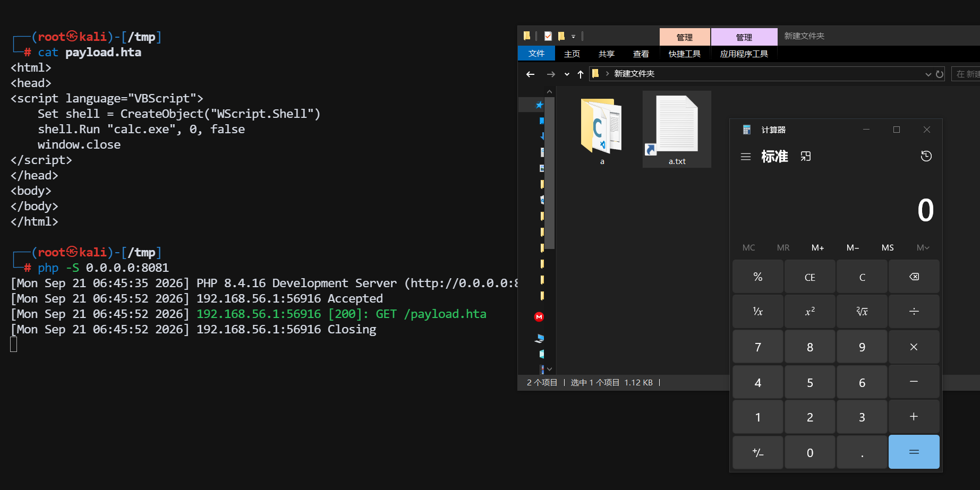980x490 pixels.
Task: Expand the address bar history dropdown
Action: (x=928, y=74)
